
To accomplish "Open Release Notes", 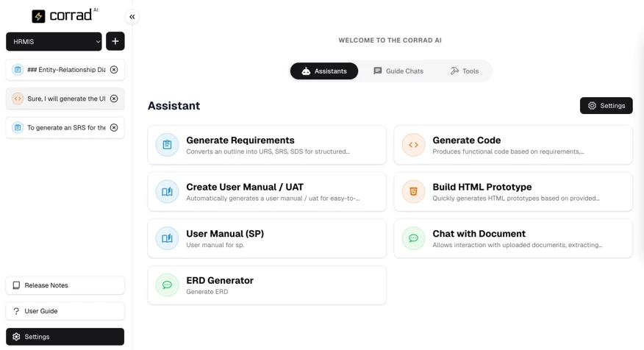I will (65, 285).
